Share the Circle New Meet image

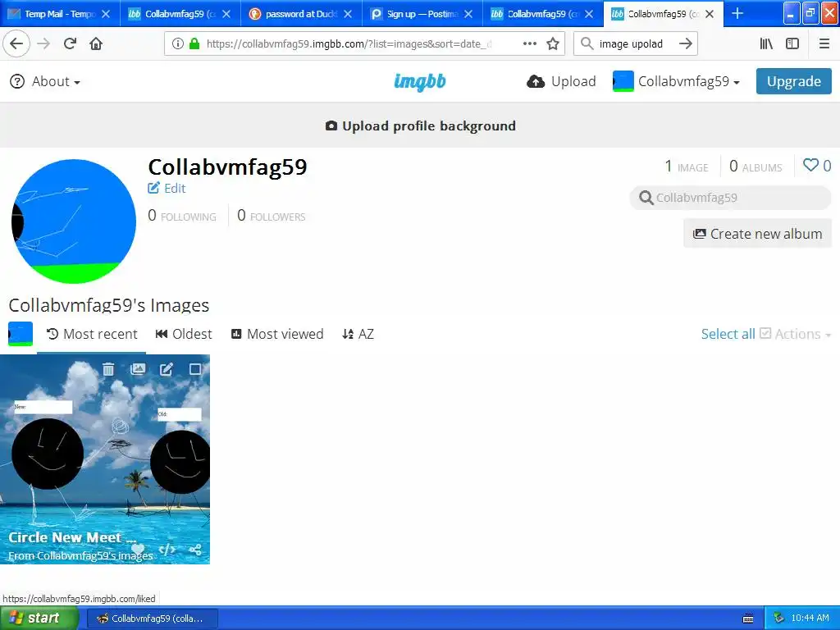(195, 549)
